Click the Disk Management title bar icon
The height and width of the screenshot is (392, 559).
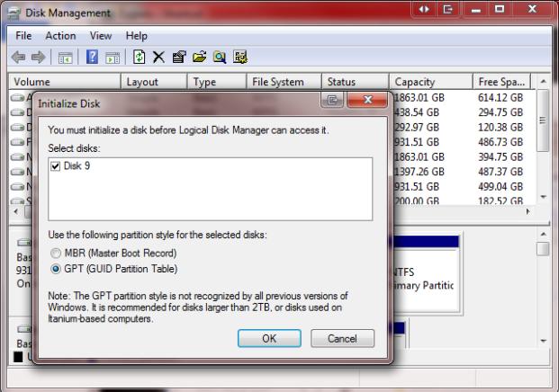[14, 13]
